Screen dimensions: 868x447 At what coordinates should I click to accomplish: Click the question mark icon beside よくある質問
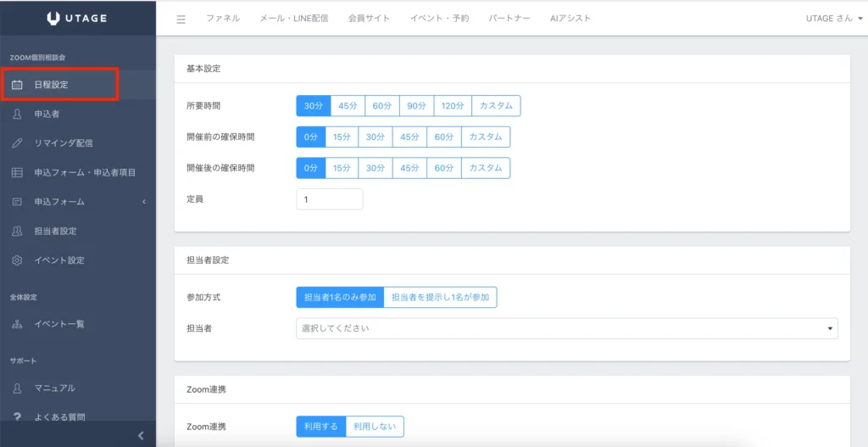[17, 416]
